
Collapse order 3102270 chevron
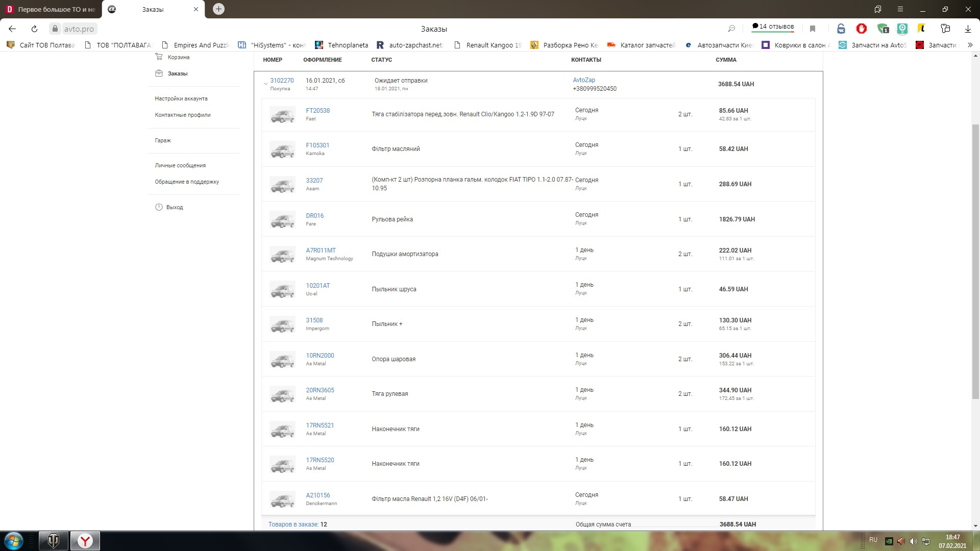point(265,84)
